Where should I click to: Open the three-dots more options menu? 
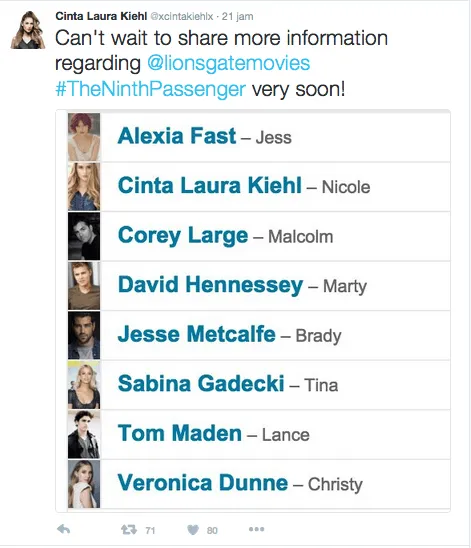click(256, 529)
